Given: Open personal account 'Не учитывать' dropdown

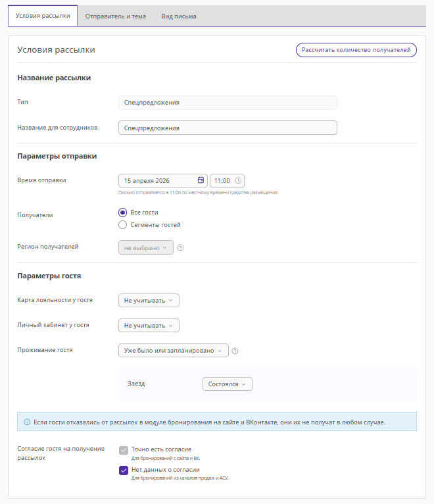Looking at the screenshot, I should pyautogui.click(x=149, y=325).
